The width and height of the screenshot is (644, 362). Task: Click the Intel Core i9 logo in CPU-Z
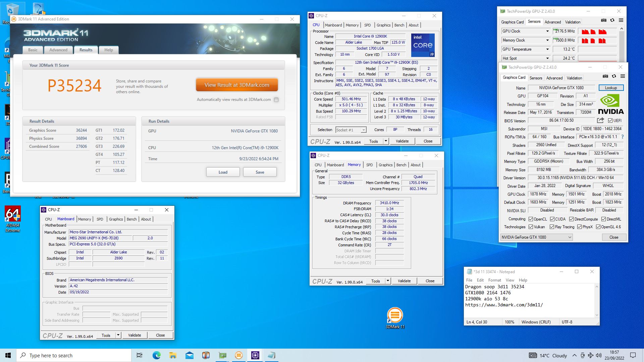pyautogui.click(x=423, y=45)
